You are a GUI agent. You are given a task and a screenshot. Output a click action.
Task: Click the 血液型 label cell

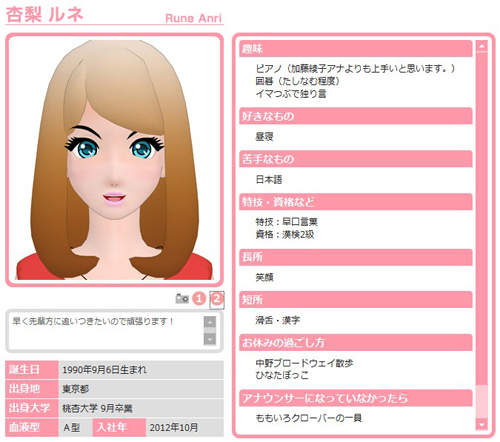pos(32,427)
